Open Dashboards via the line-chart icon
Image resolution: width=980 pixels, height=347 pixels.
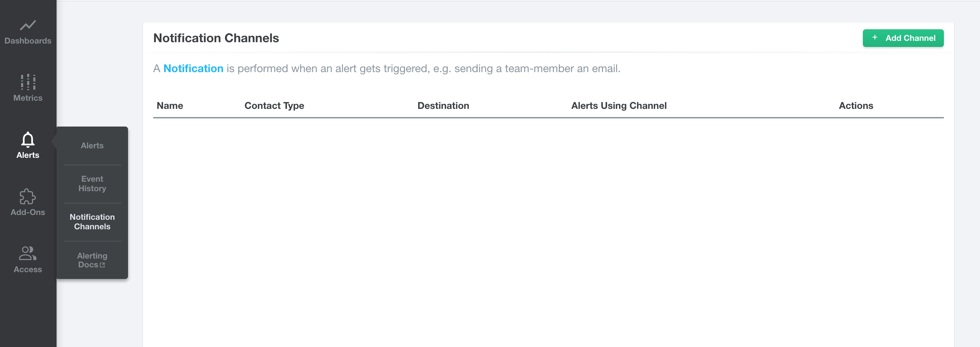[28, 26]
